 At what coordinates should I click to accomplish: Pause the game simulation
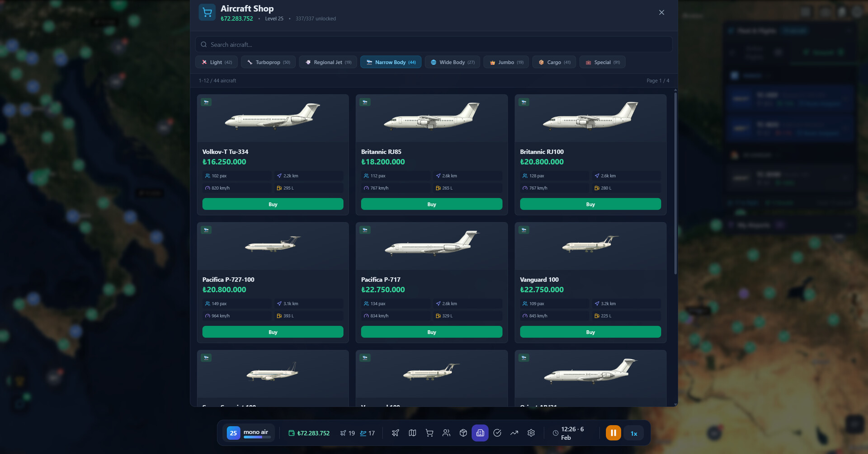[613, 433]
